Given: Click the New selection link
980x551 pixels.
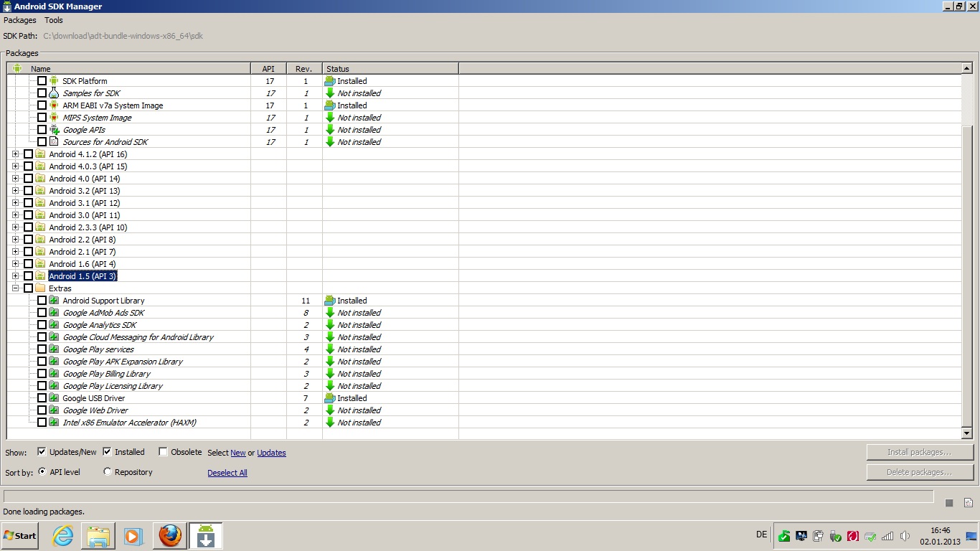Looking at the screenshot, I should 238,453.
